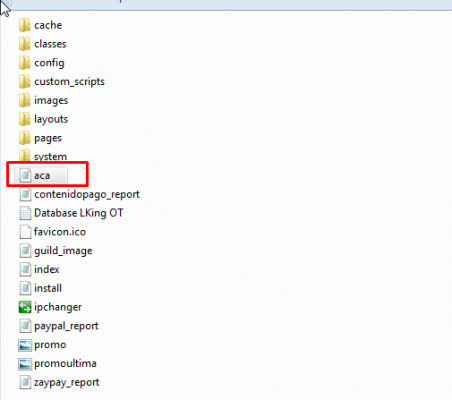Select the index file
Screen dimensions: 452x400
click(39, 269)
